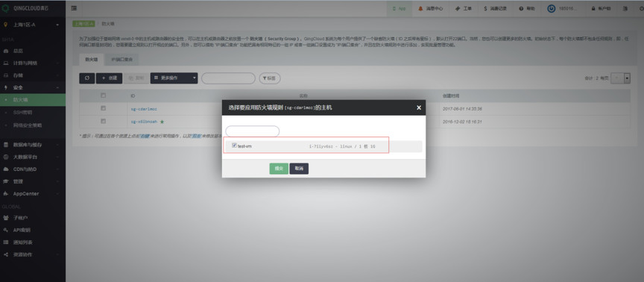Check the sg-cdarlmoc row checkbox

click(103, 108)
